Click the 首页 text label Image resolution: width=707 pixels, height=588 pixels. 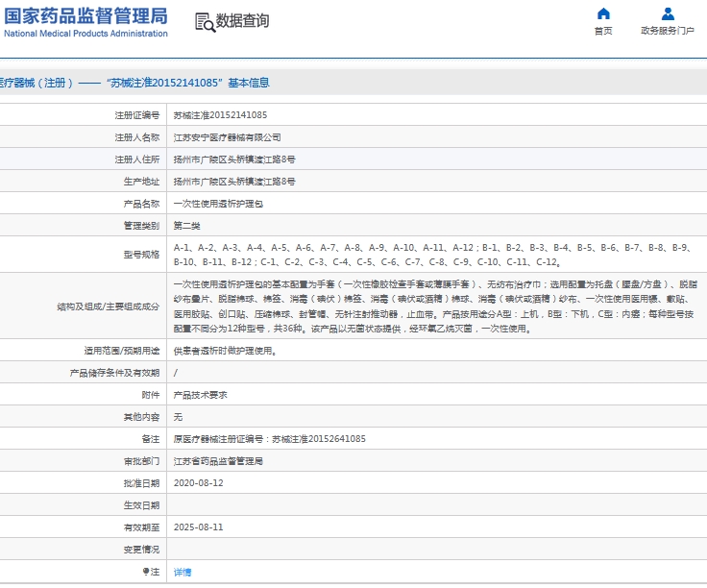pos(603,31)
